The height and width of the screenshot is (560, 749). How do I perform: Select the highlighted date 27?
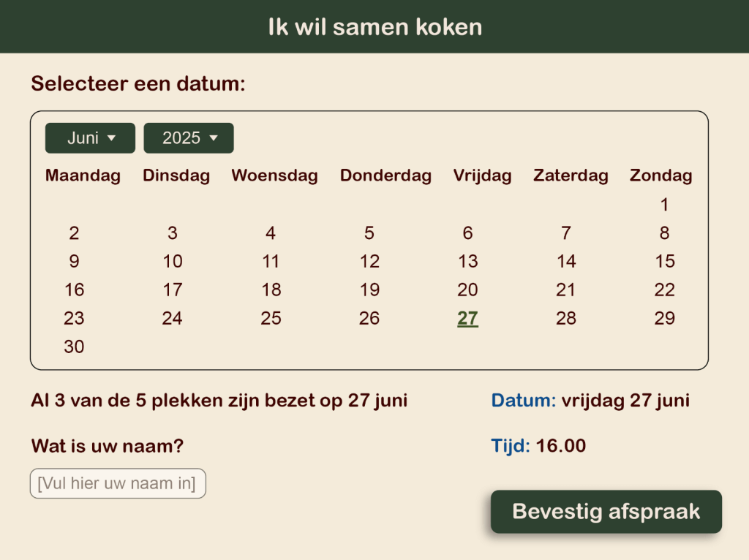(467, 319)
